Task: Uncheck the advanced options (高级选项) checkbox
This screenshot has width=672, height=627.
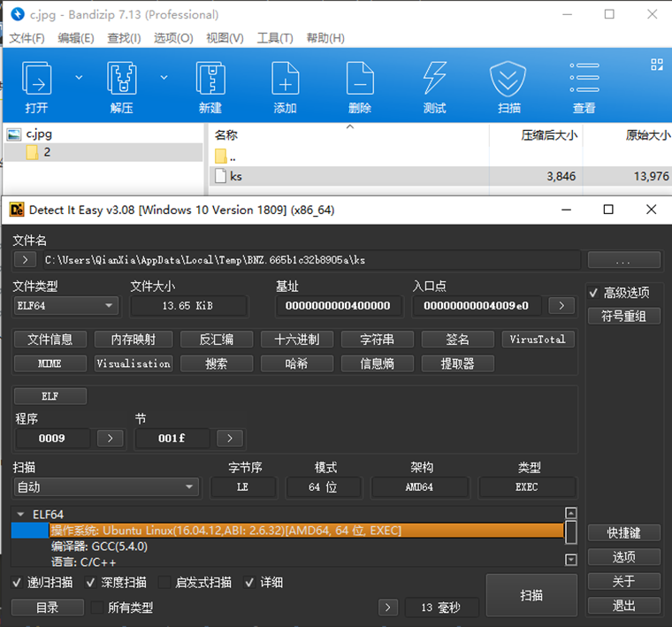Action: [593, 293]
